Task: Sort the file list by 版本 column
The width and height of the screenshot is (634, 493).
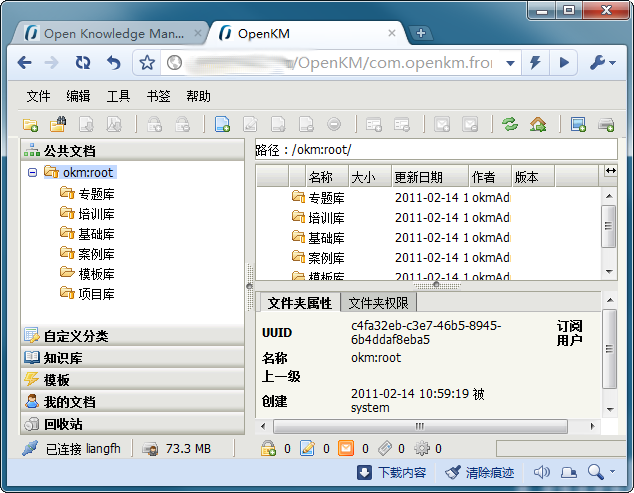Action: [x=533, y=177]
